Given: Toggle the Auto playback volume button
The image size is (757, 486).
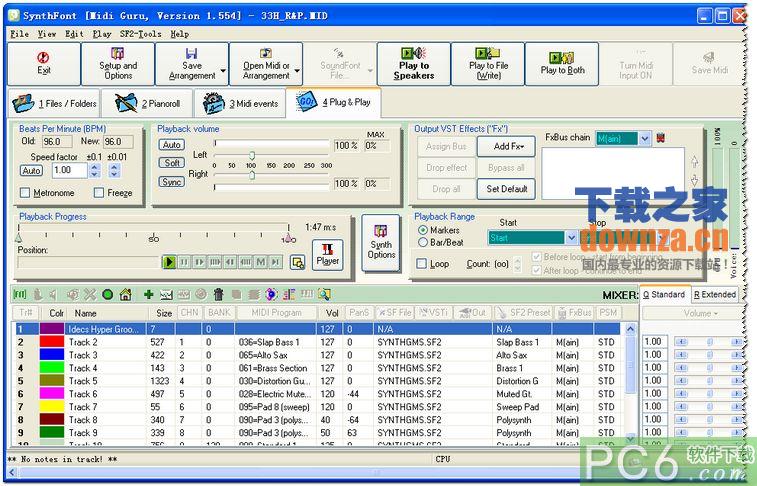Looking at the screenshot, I should pos(171,145).
